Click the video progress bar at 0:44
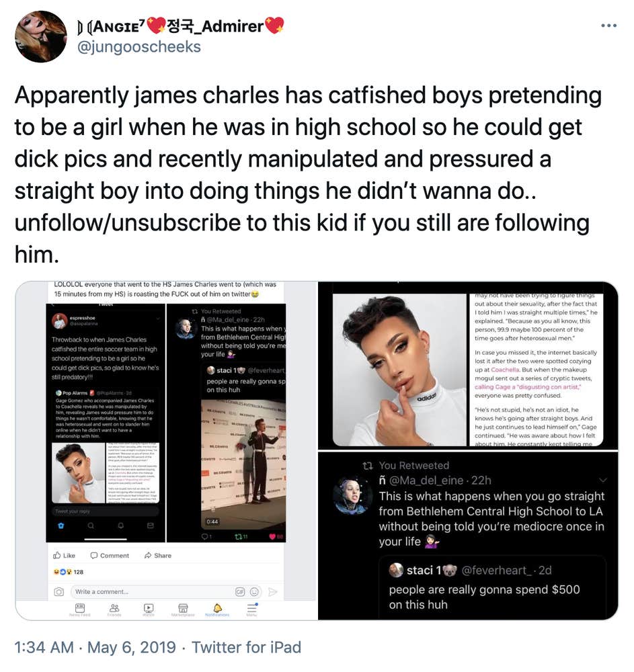The image size is (634, 672). coord(212,521)
